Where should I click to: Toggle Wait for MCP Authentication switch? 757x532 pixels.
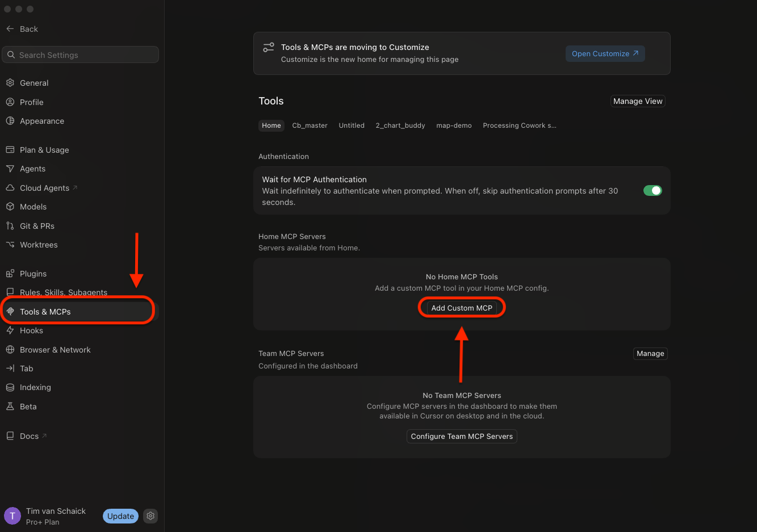tap(653, 191)
